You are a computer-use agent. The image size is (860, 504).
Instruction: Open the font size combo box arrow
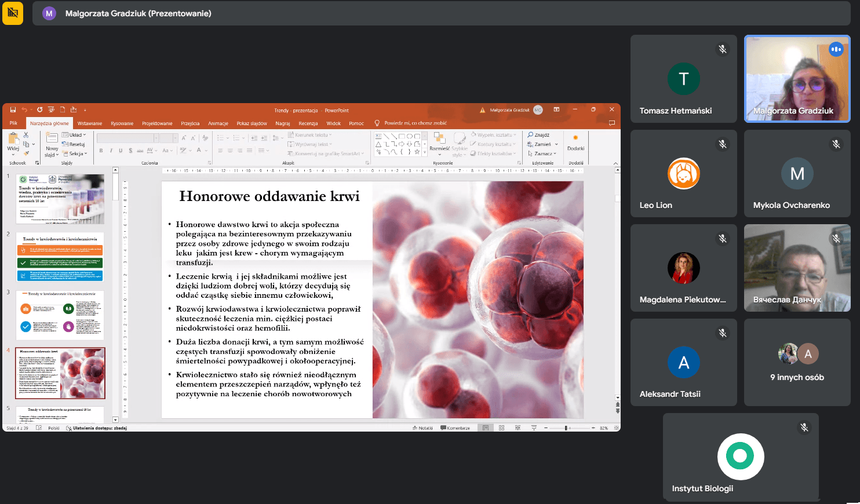click(175, 138)
